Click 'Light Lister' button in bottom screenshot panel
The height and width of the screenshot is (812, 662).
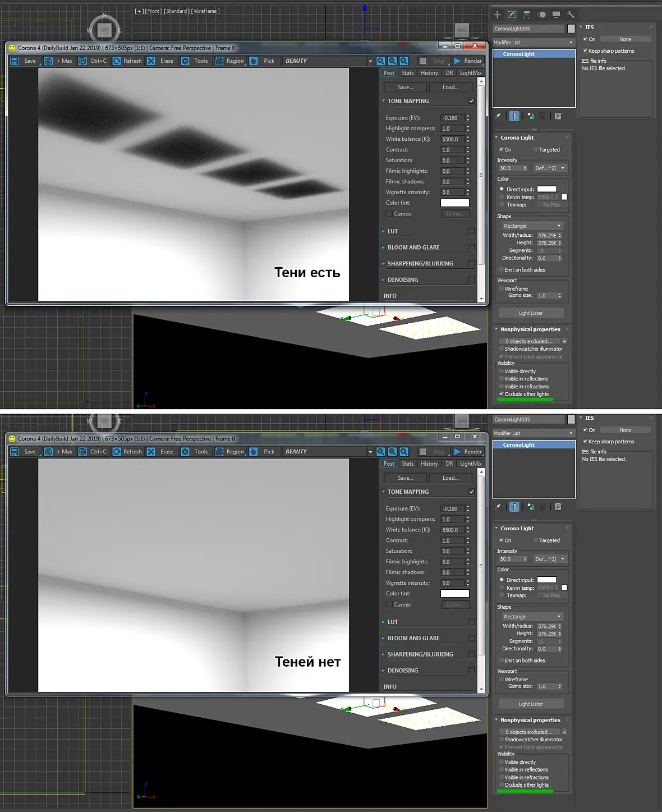(x=531, y=704)
